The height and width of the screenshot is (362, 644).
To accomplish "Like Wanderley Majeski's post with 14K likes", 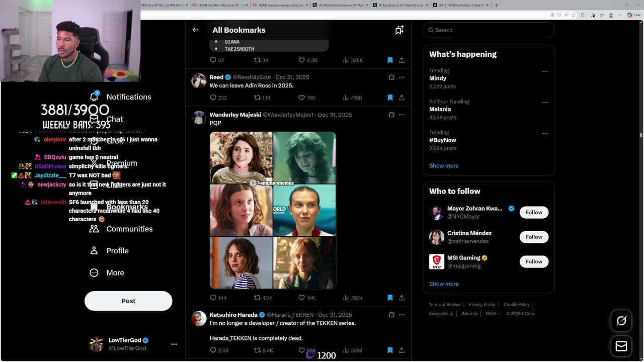I will (301, 298).
